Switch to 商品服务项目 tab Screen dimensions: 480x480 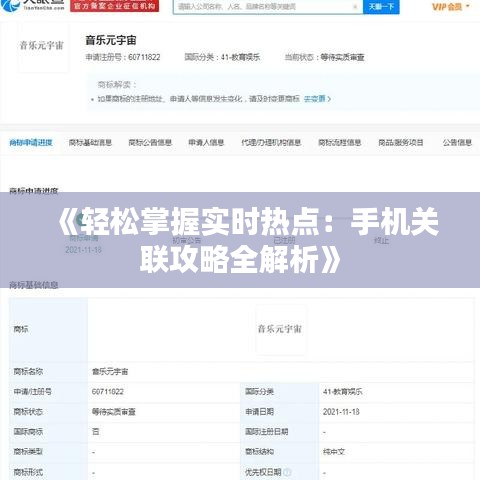tap(401, 143)
